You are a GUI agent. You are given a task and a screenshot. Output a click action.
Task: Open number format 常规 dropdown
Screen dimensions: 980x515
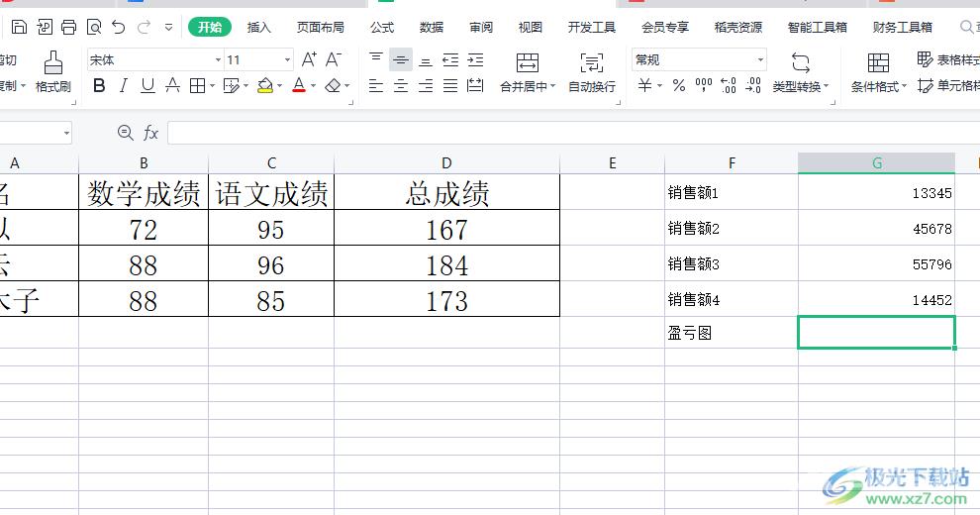point(760,60)
